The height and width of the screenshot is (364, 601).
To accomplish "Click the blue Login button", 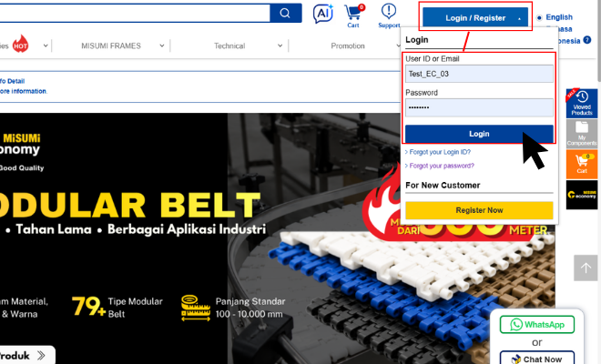I will click(x=479, y=134).
